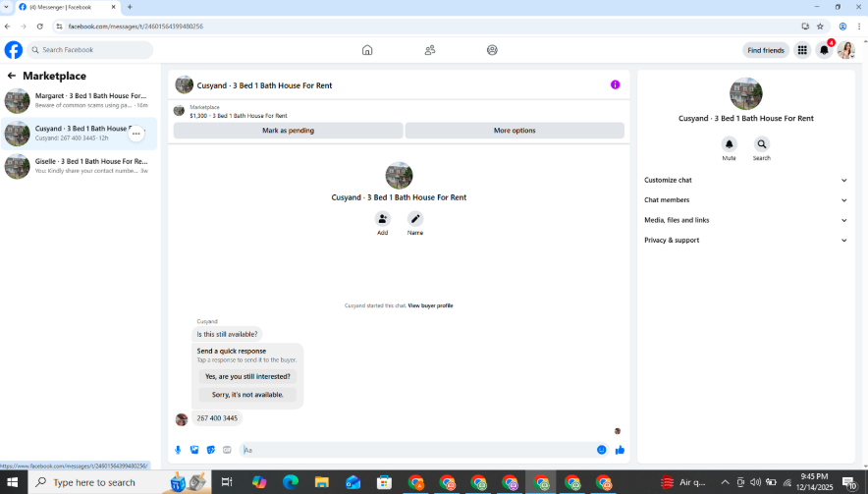The width and height of the screenshot is (868, 494).
Task: Choose a sticker icon in composer
Action: point(211,450)
